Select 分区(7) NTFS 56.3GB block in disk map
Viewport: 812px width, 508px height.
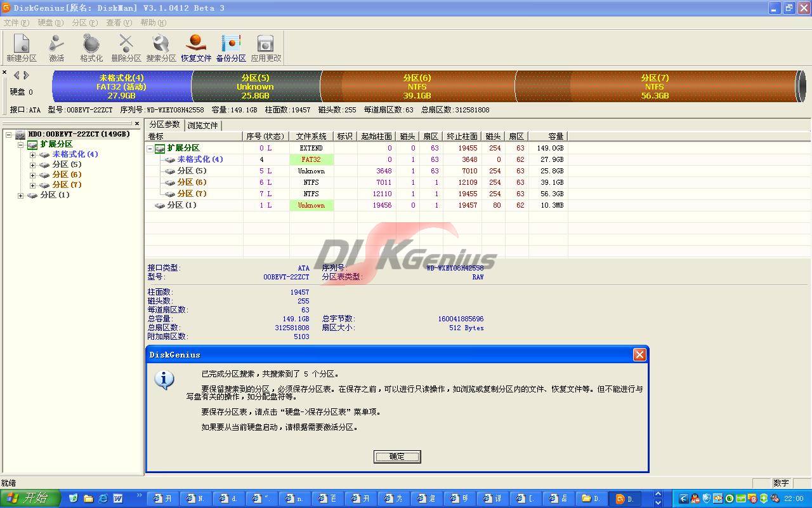point(655,86)
